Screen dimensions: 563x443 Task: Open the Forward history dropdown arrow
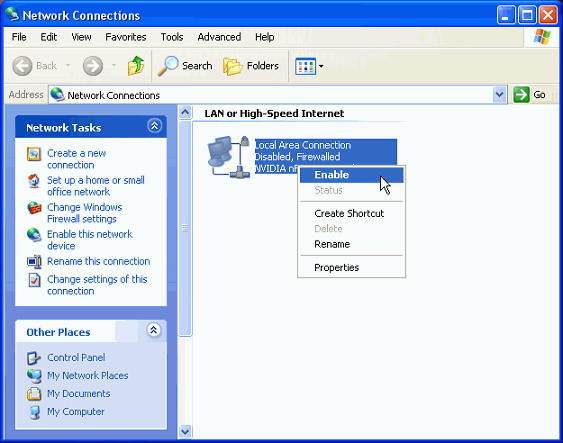coord(114,65)
